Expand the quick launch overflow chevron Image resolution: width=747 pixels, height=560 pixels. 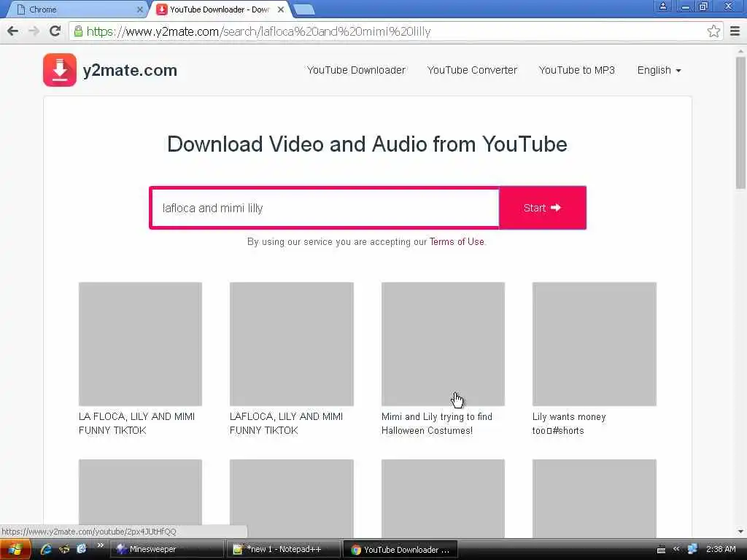click(101, 545)
